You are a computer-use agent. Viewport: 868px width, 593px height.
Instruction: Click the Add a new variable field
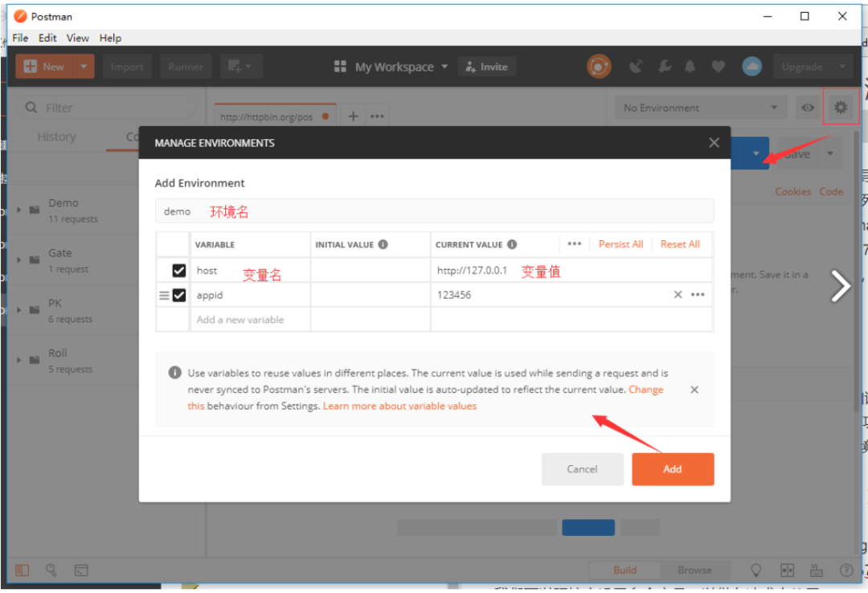(x=250, y=320)
